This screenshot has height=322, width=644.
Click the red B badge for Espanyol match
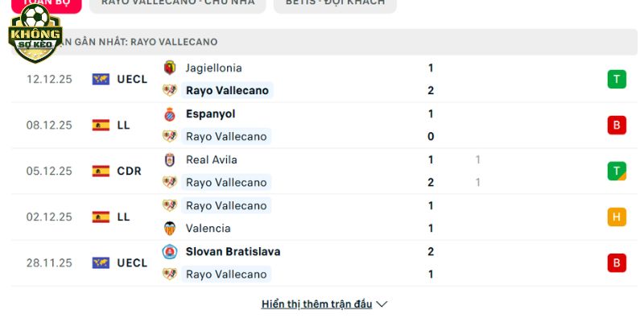(x=617, y=125)
